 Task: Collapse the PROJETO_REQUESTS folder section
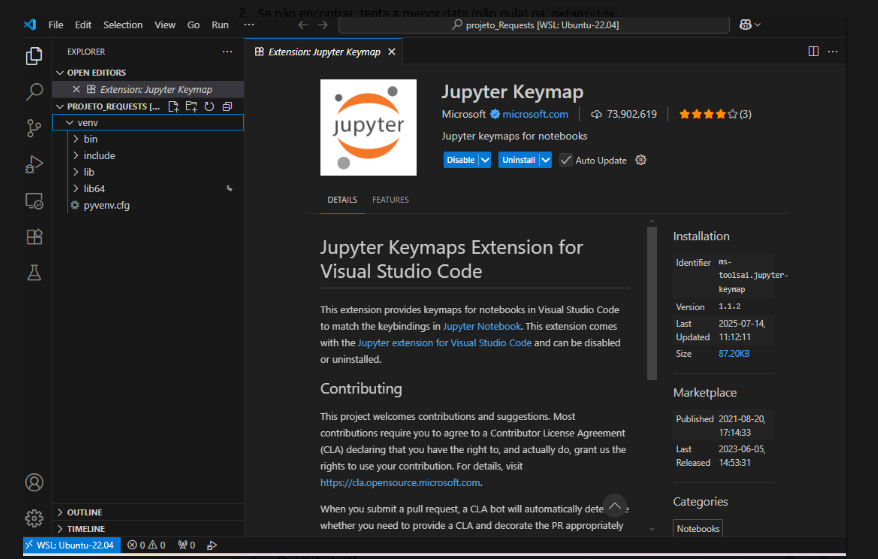(x=60, y=106)
